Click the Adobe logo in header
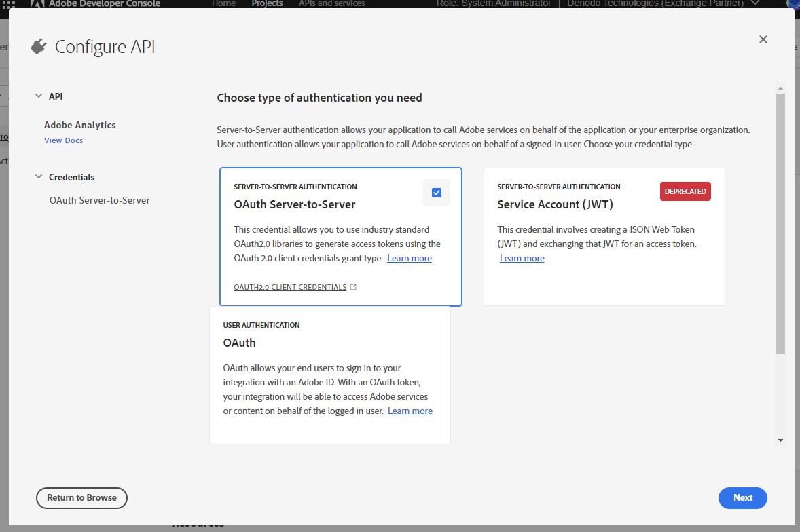Viewport: 800px width, 532px height. 38,3
